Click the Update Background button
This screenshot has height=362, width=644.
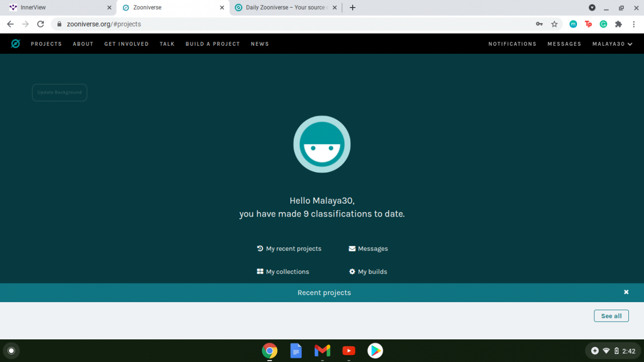(59, 93)
